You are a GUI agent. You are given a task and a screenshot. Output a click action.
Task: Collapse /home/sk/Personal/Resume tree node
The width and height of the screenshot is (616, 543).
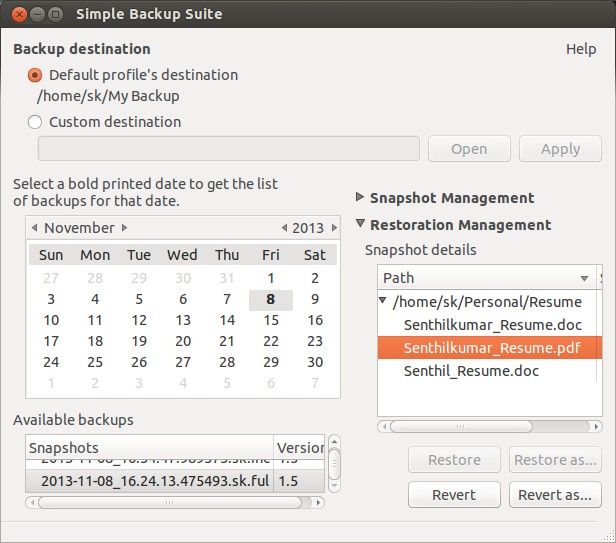coord(383,301)
